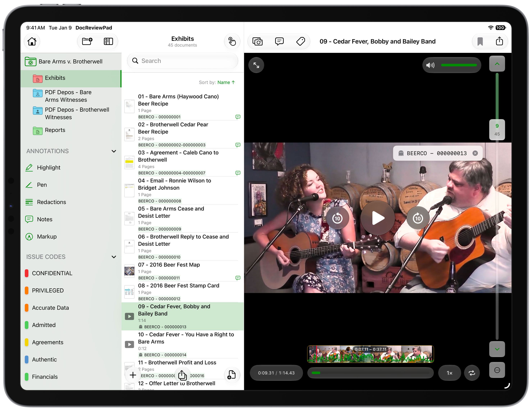
Task: Collapse the Issue Codes section
Action: point(114,257)
